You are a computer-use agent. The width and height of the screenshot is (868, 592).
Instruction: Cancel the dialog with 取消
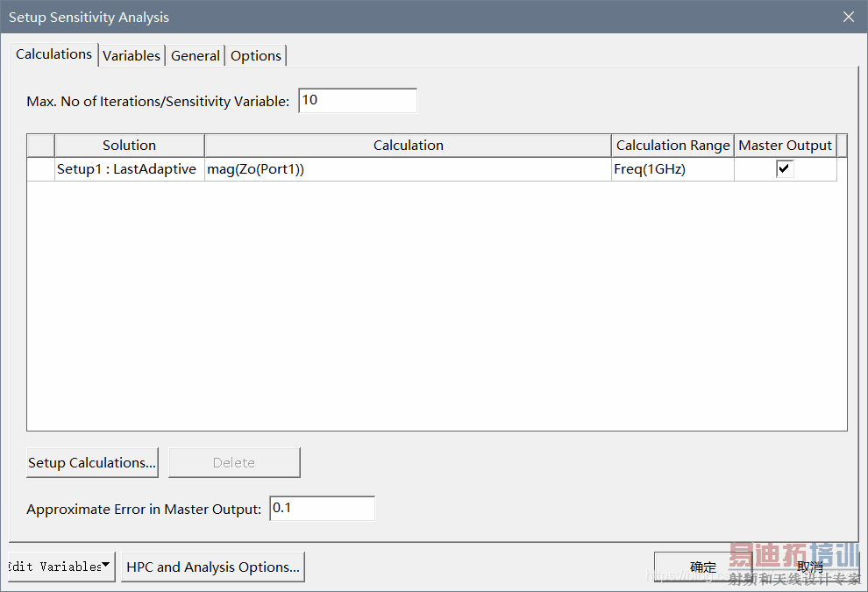point(809,567)
